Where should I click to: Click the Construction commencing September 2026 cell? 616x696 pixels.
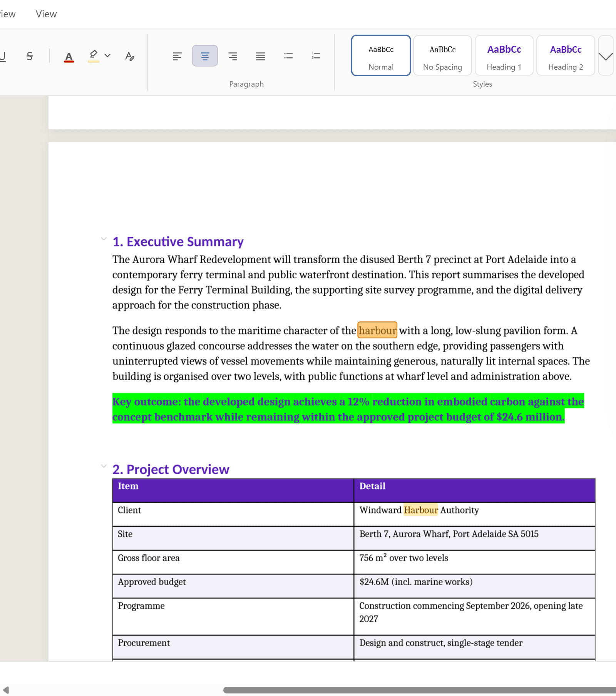[x=474, y=616]
